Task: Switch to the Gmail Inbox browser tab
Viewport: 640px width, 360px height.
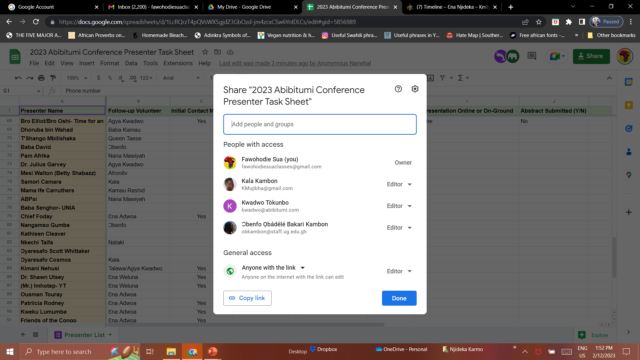Action: [x=152, y=7]
